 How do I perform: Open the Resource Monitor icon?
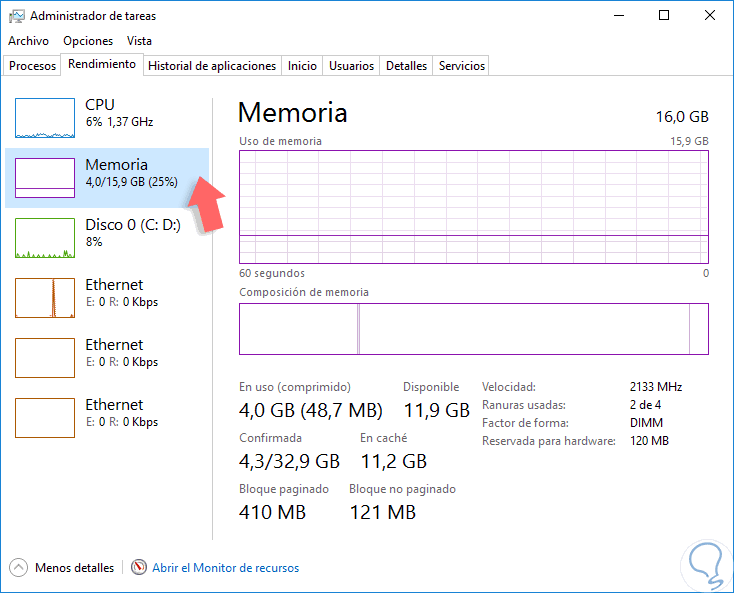pos(139,567)
